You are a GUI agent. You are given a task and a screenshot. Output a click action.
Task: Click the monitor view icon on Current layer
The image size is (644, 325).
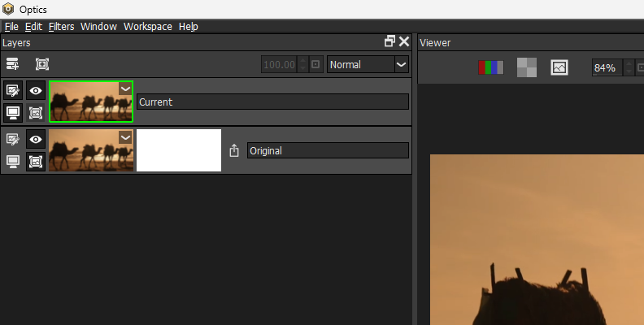[13, 112]
